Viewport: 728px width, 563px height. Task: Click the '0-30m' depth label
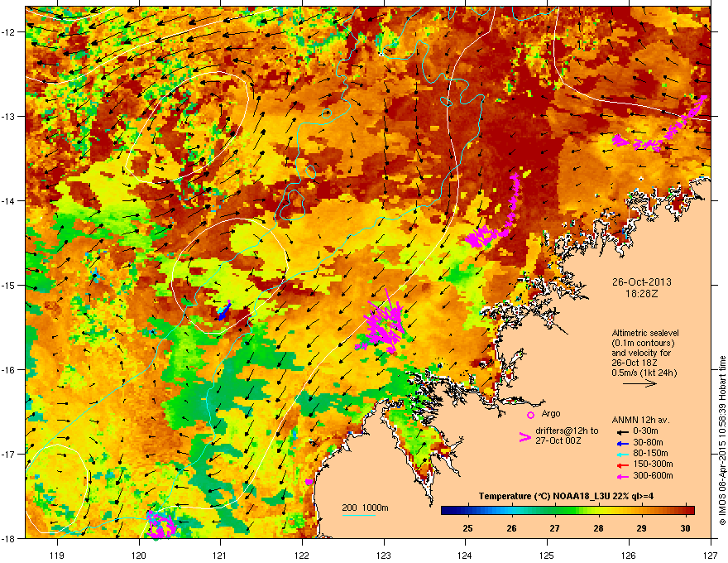645,431
